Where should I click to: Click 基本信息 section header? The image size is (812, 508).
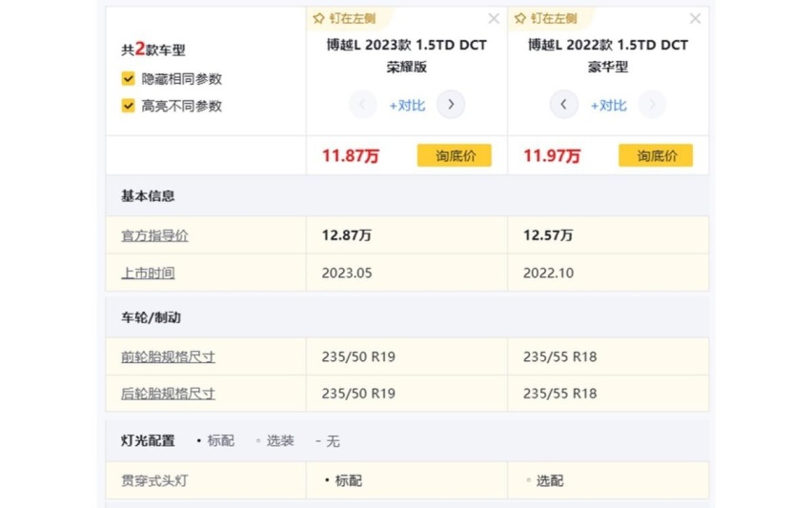(x=148, y=195)
